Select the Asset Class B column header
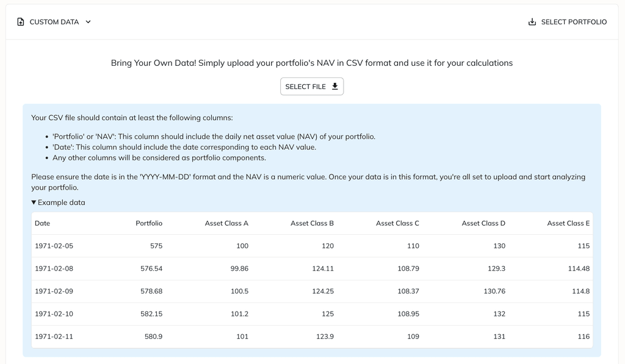This screenshot has height=364, width=625. [312, 223]
